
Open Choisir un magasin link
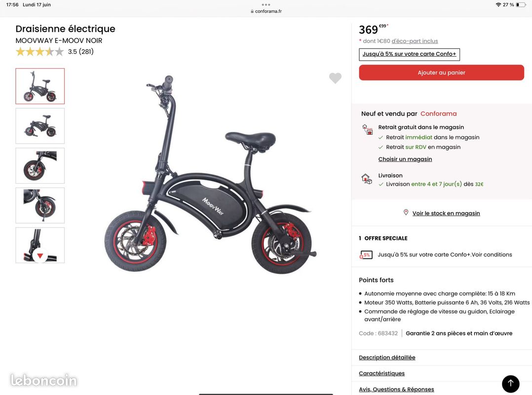point(405,159)
